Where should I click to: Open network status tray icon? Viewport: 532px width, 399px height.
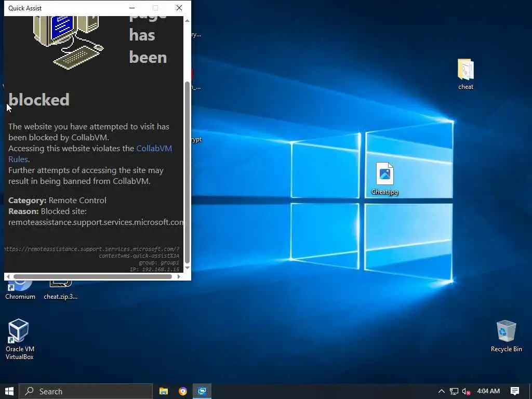(454, 391)
